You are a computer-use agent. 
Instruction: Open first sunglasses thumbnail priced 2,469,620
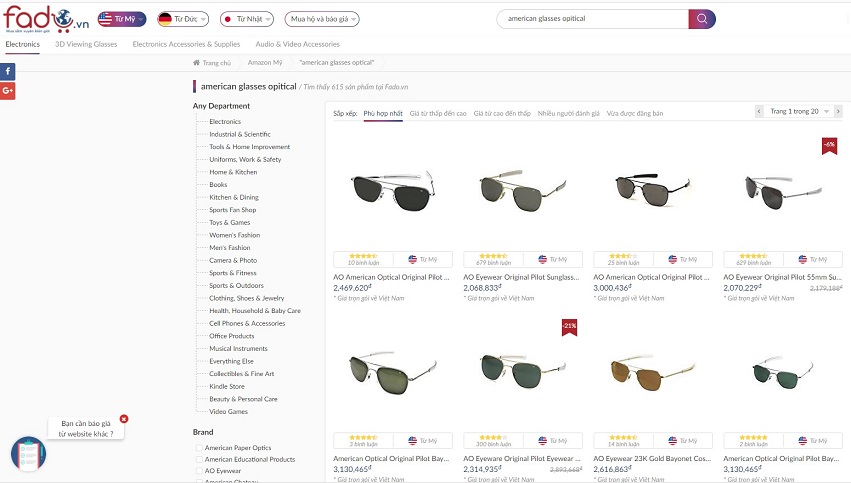(x=393, y=191)
